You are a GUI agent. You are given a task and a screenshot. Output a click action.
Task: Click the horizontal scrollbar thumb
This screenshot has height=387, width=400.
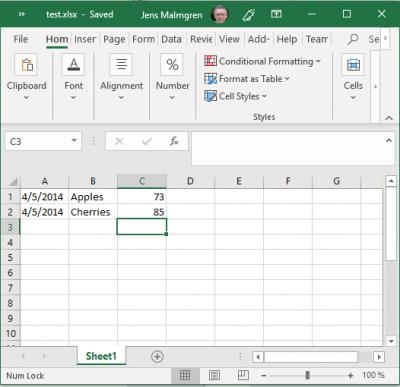pyautogui.click(x=311, y=357)
